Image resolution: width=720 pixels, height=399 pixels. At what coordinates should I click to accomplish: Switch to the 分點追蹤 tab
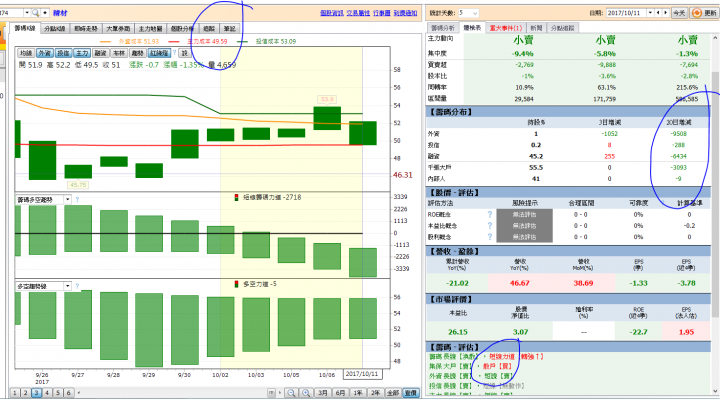(x=562, y=28)
